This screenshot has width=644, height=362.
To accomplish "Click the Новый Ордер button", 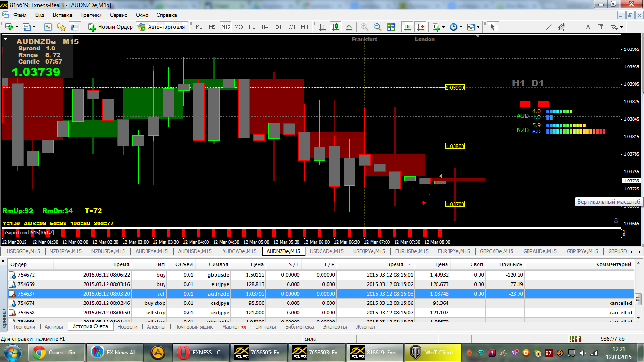I will pyautogui.click(x=110, y=27).
